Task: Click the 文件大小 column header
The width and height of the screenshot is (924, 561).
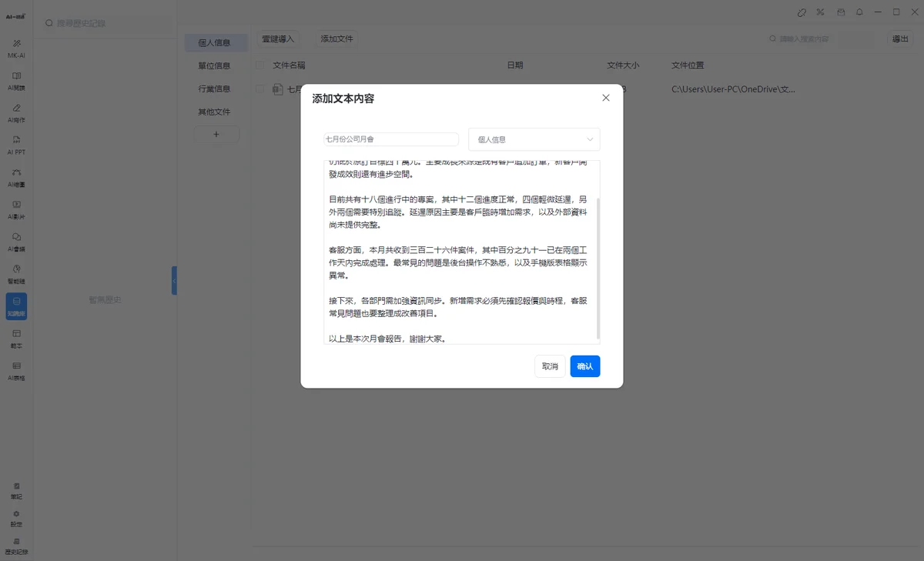Action: click(623, 65)
